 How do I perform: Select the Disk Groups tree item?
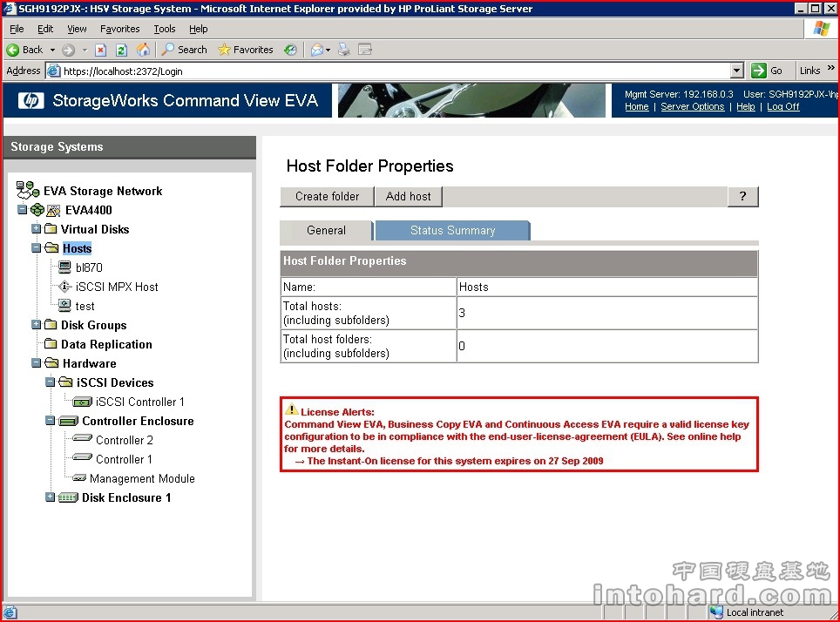94,325
